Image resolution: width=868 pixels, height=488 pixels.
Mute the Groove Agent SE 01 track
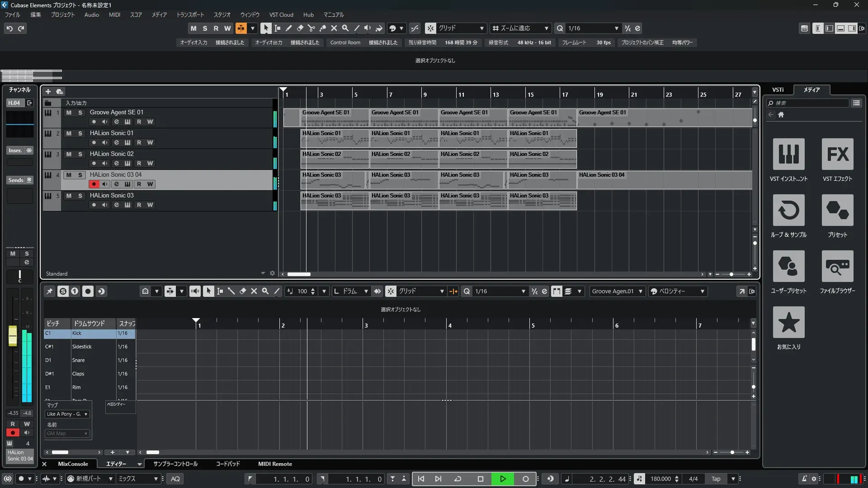[x=69, y=113]
